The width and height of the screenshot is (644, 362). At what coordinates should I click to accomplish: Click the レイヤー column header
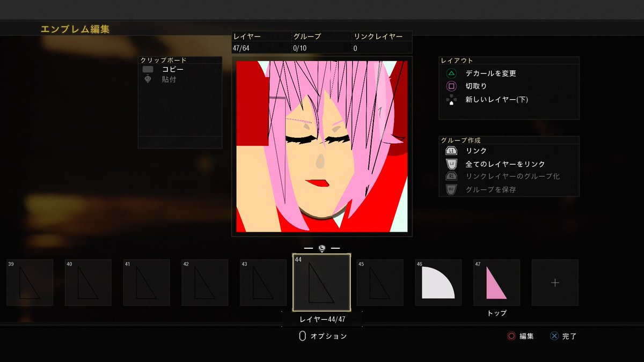point(247,36)
